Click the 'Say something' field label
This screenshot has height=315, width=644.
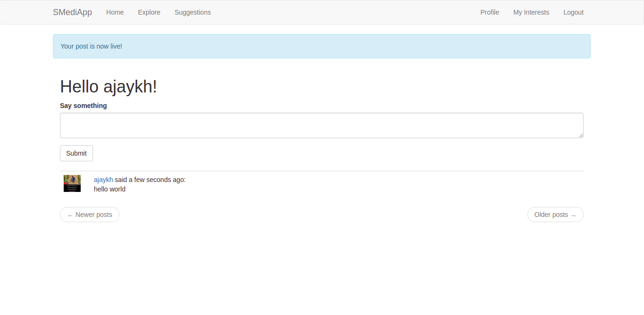(x=83, y=106)
